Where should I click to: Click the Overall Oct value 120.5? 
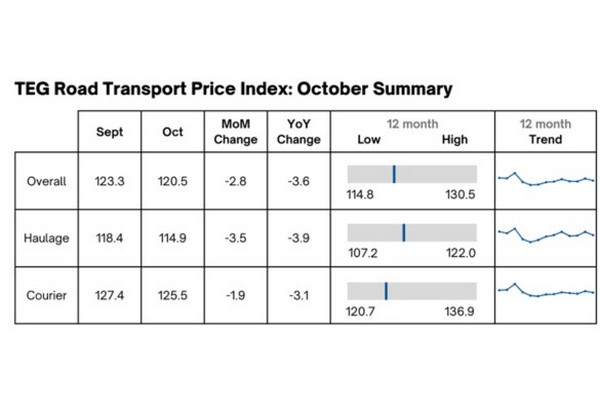pos(172,182)
